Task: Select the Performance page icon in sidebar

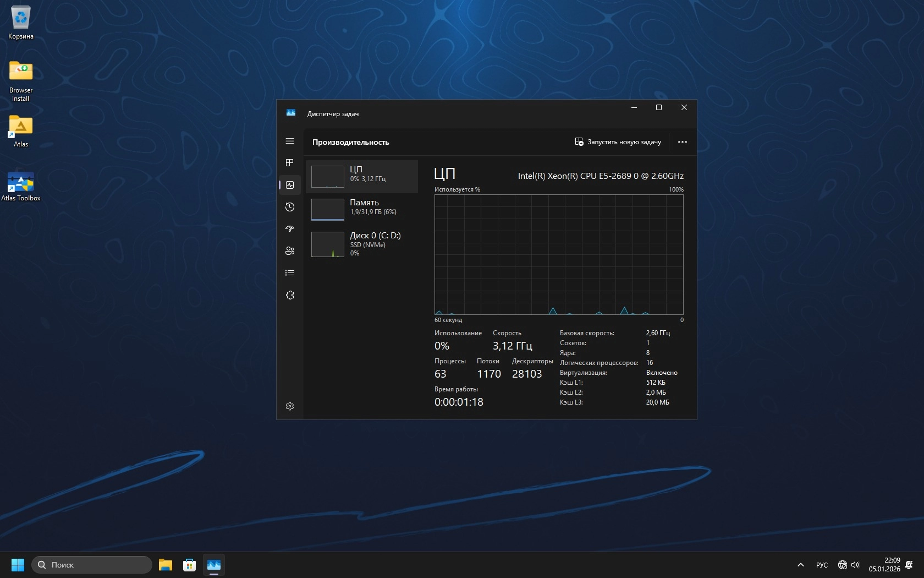Action: pyautogui.click(x=290, y=185)
